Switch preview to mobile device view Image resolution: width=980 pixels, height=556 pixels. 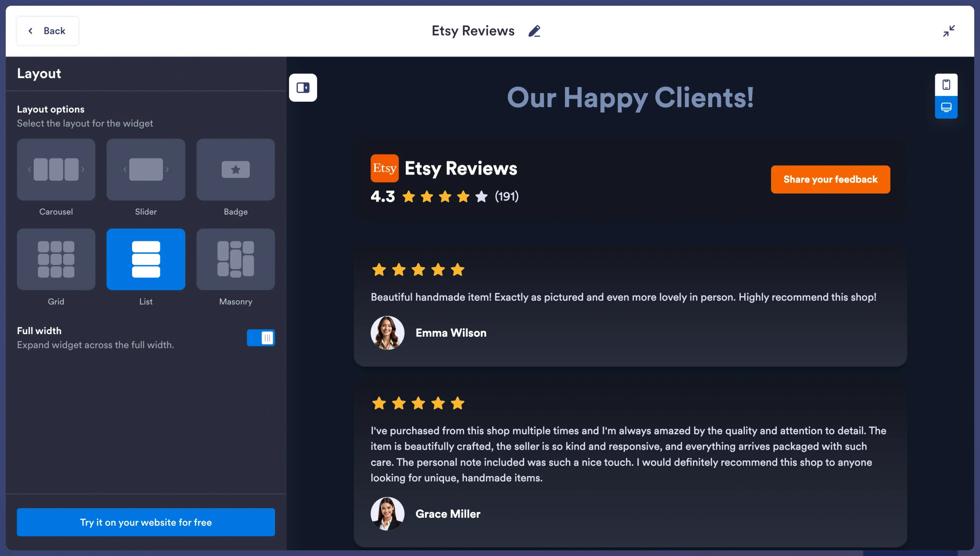(946, 85)
